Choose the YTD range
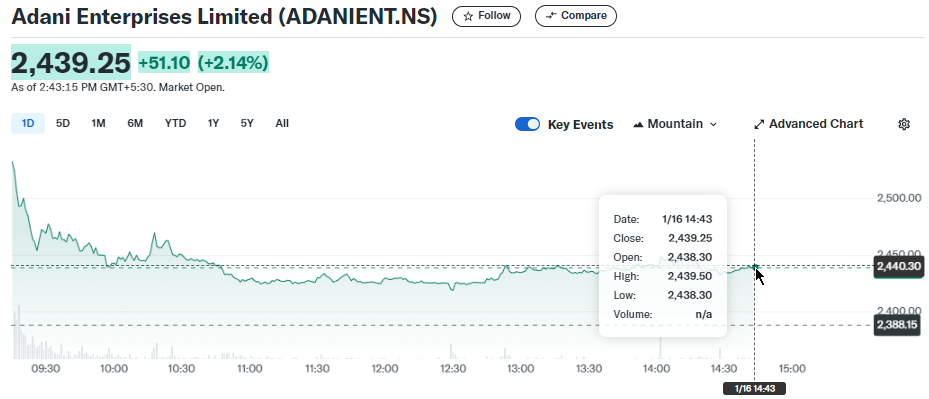This screenshot has width=929, height=399. (x=175, y=123)
